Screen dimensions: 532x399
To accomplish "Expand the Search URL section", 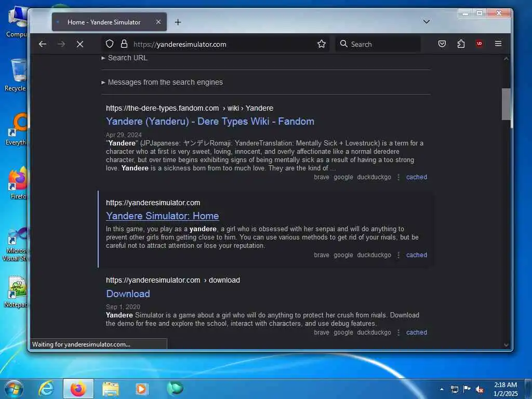I will point(125,58).
